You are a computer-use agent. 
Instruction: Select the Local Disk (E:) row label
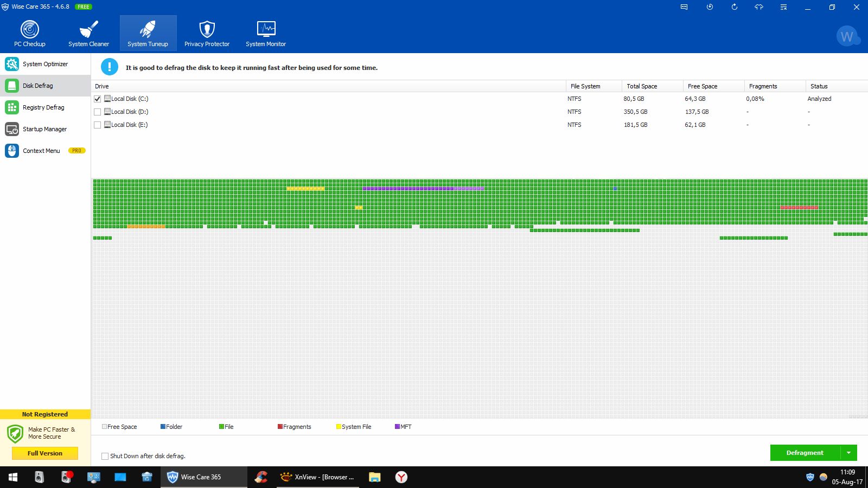tap(129, 125)
